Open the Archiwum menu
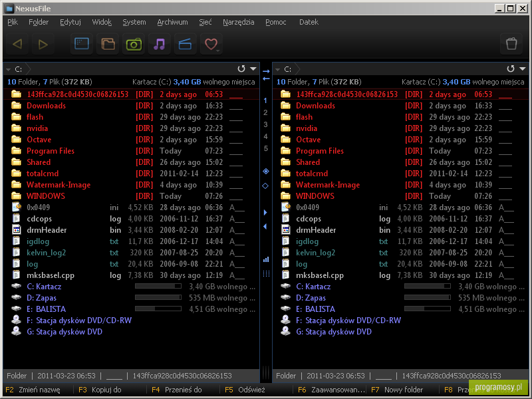Viewport: 532px width, 399px height. click(172, 22)
